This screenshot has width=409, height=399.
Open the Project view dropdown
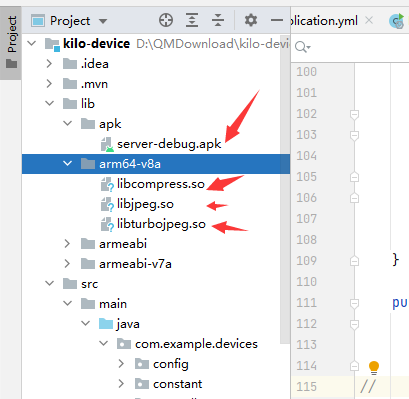[x=103, y=21]
